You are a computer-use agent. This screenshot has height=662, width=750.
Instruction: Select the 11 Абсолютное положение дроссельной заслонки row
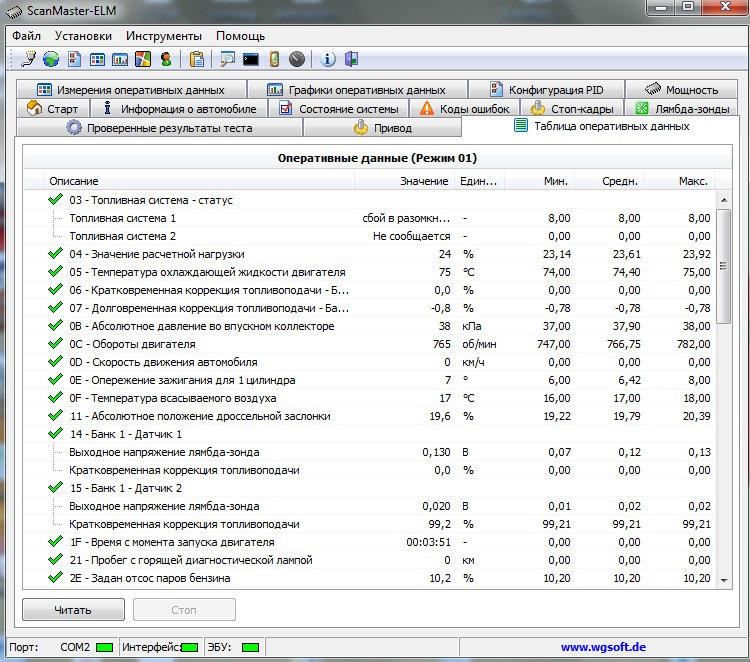pyautogui.click(x=371, y=416)
